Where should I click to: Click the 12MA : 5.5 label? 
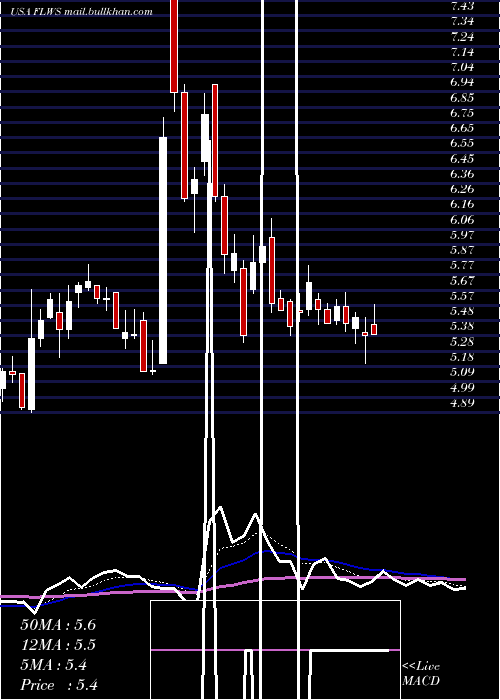point(58,645)
